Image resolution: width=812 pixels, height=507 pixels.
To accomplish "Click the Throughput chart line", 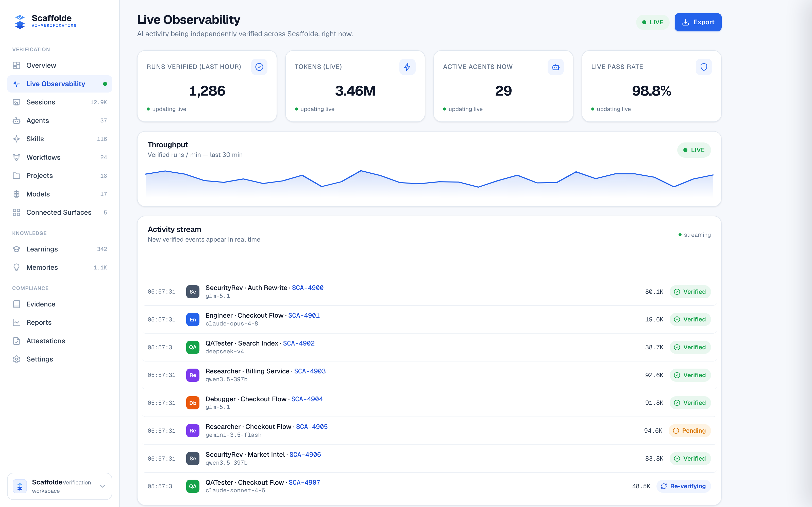I will tap(429, 179).
